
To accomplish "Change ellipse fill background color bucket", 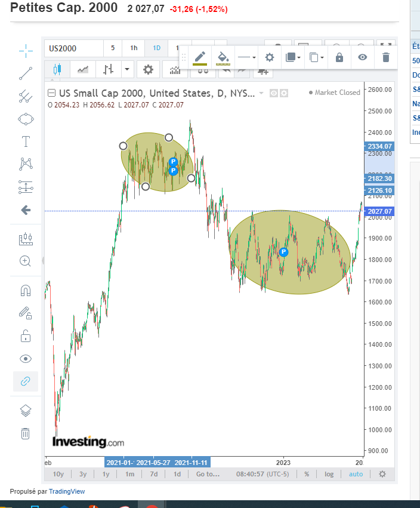I will click(223, 58).
